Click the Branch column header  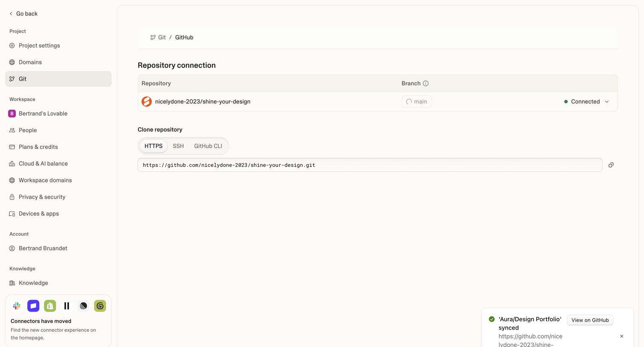[411, 84]
